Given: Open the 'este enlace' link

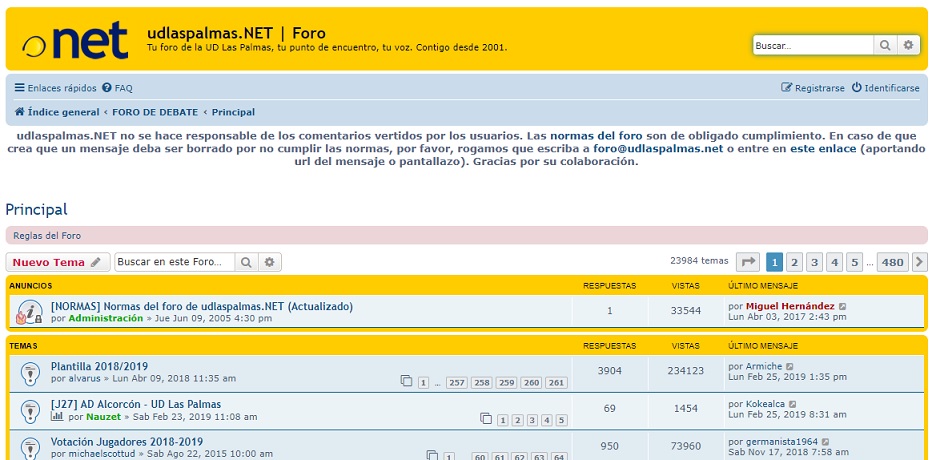Looking at the screenshot, I should tap(823, 149).
